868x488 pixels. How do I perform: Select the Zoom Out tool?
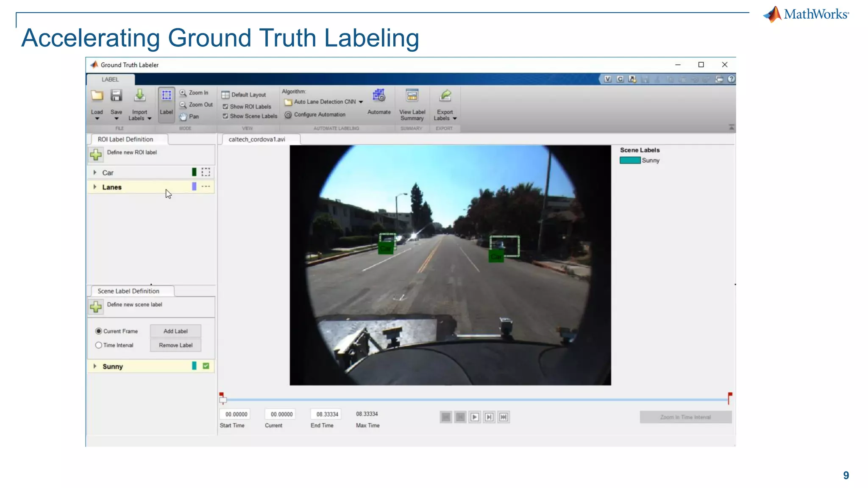pyautogui.click(x=196, y=105)
